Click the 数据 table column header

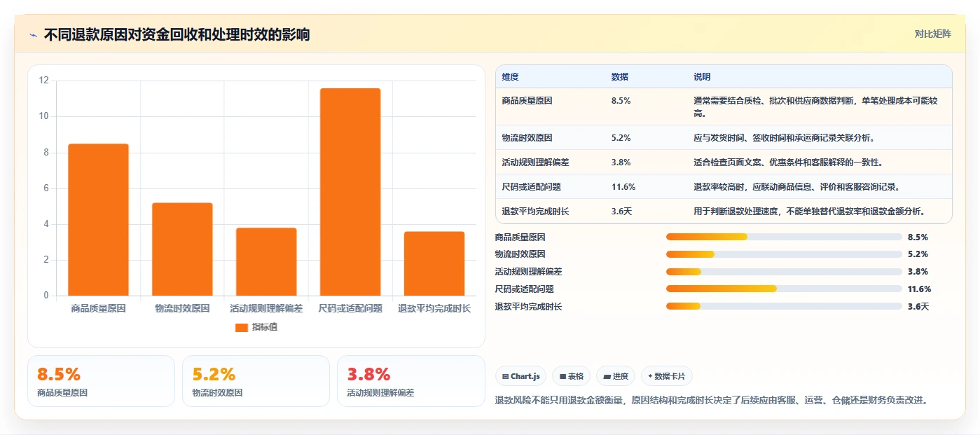(620, 77)
